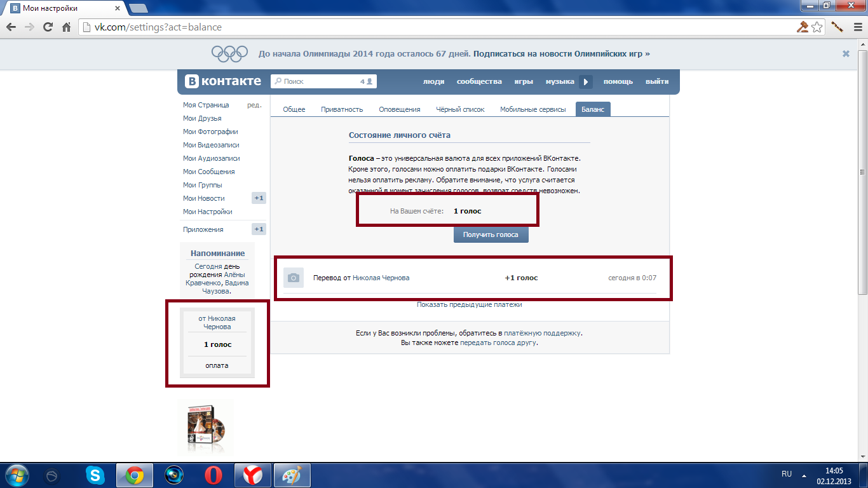Click the advertisement thumbnail in the sidebar
This screenshot has width=868, height=488.
pyautogui.click(x=206, y=427)
